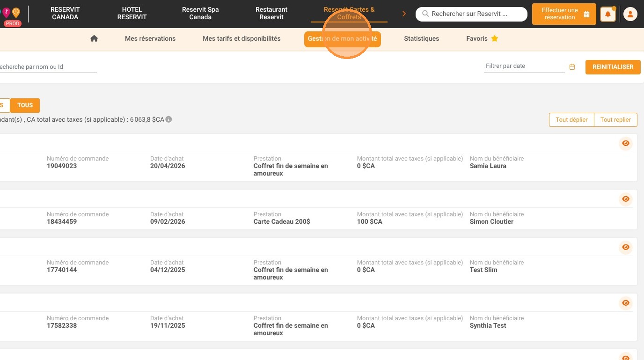The image size is (644, 360).
Task: Click Coffret fin de semaine for Synthia Test
Action: [x=291, y=330]
